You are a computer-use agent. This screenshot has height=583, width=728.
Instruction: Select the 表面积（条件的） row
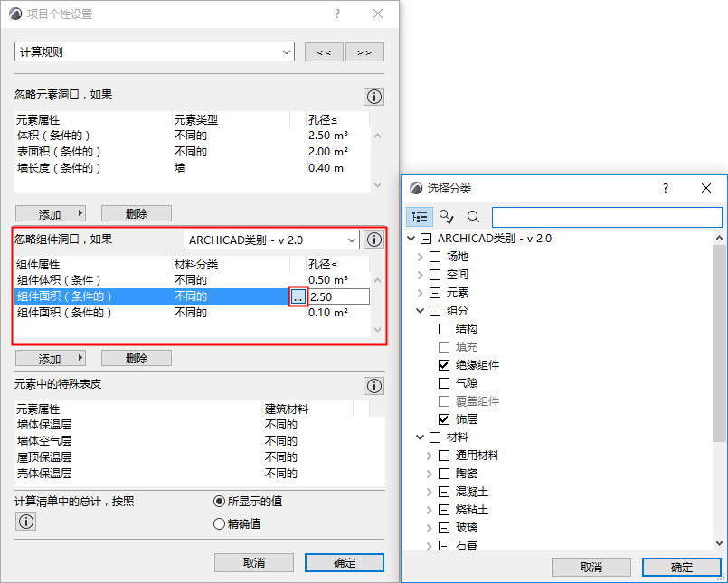point(193,152)
